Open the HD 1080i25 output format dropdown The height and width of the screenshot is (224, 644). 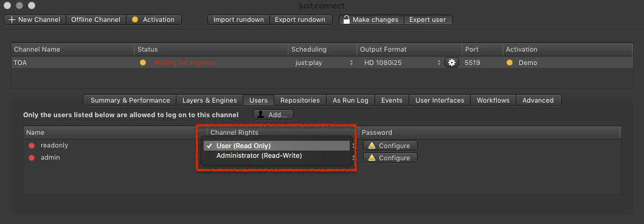point(402,63)
